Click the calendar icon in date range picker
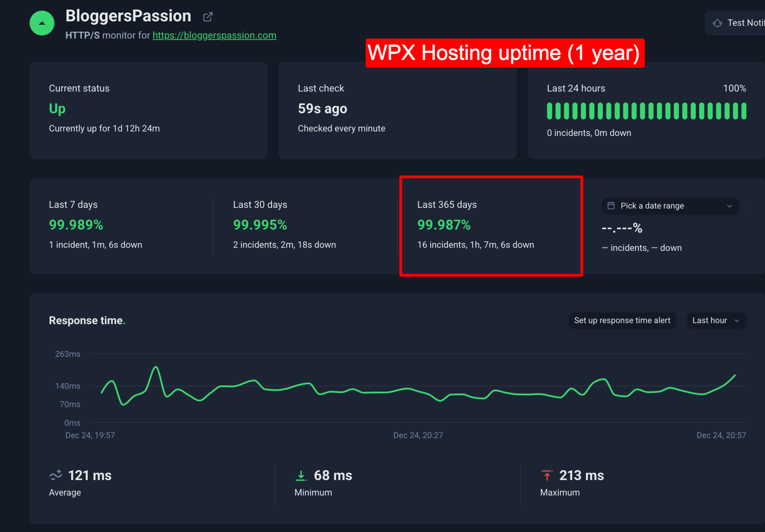 [x=611, y=206]
